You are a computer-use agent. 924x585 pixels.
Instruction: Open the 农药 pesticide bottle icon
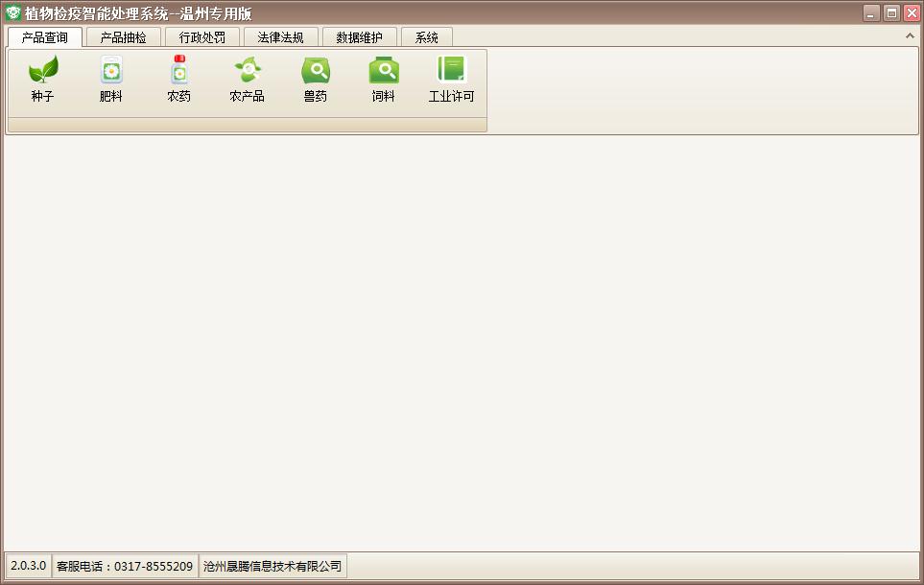[179, 79]
